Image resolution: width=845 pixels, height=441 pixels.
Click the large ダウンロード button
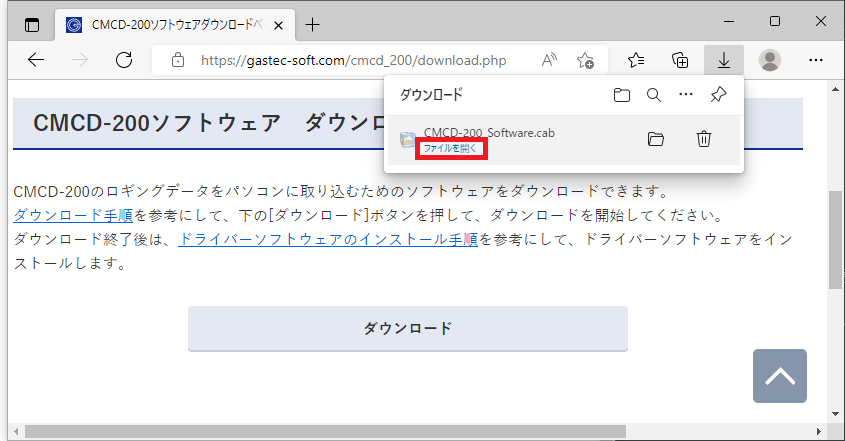(x=408, y=328)
